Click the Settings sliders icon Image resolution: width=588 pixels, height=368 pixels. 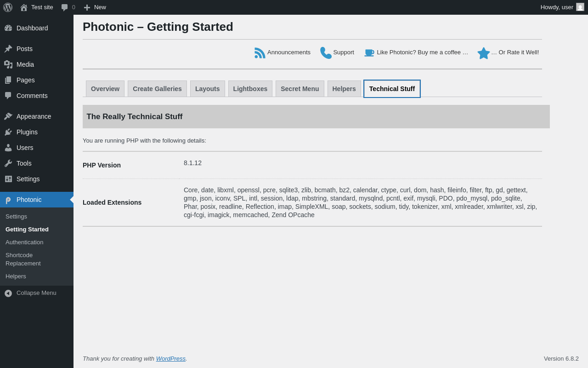(8, 179)
